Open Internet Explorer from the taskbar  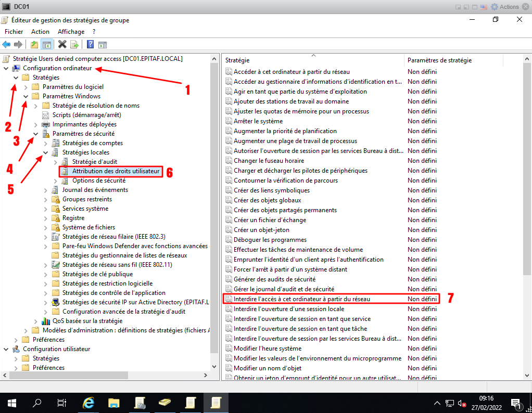point(89,403)
